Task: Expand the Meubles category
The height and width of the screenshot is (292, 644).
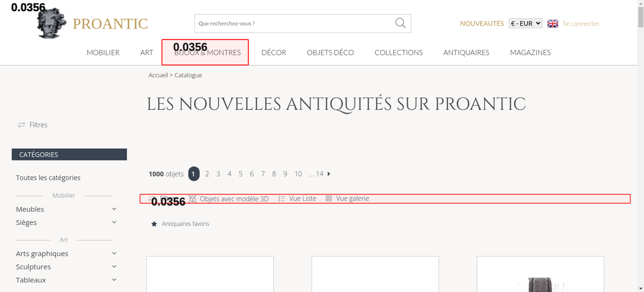Action: coord(114,209)
